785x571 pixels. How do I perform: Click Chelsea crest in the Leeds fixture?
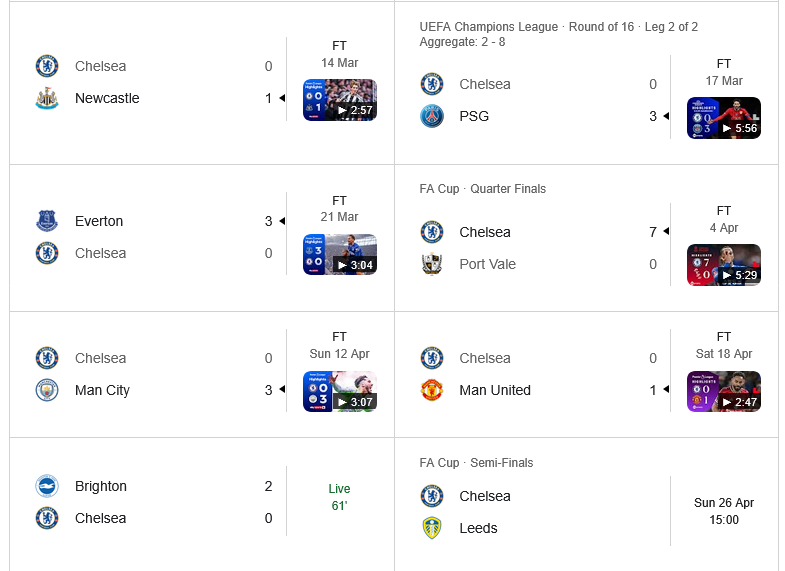431,496
